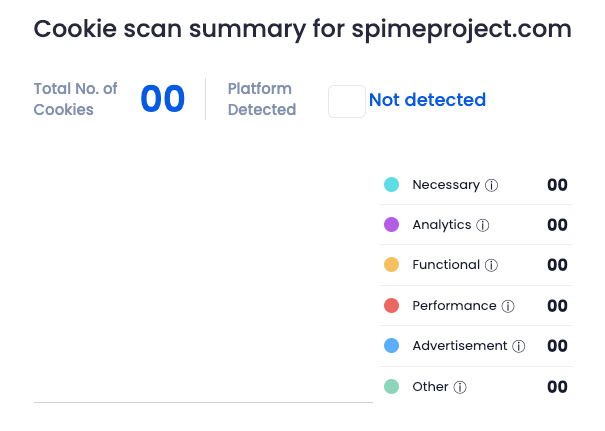Click the teal Necessary color dot

tap(392, 185)
